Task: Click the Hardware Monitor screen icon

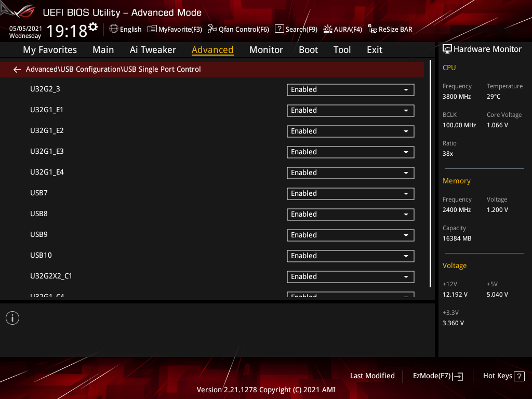Action: tap(447, 49)
